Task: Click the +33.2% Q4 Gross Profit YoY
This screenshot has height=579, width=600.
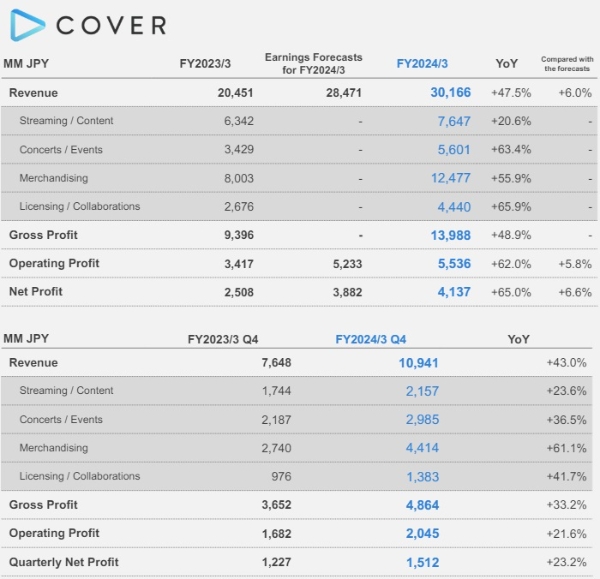Action: point(566,505)
